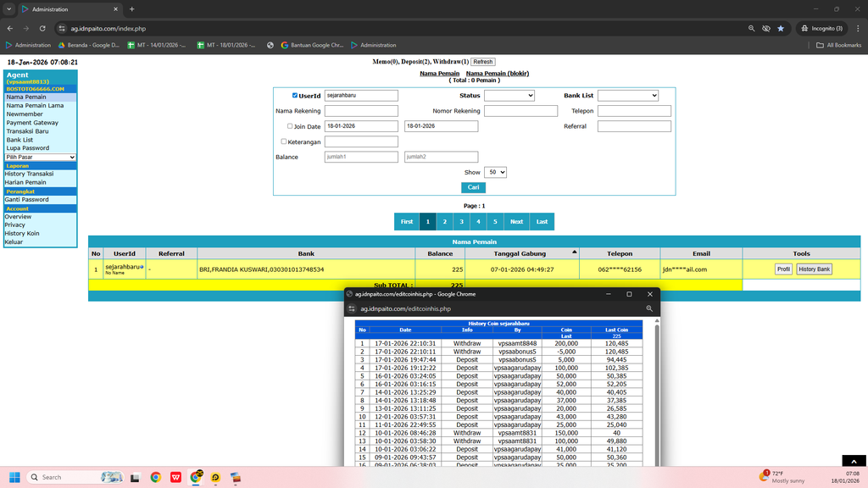This screenshot has height=488, width=868.
Task: Click the zoom icon in popup address bar
Action: pos(649,308)
